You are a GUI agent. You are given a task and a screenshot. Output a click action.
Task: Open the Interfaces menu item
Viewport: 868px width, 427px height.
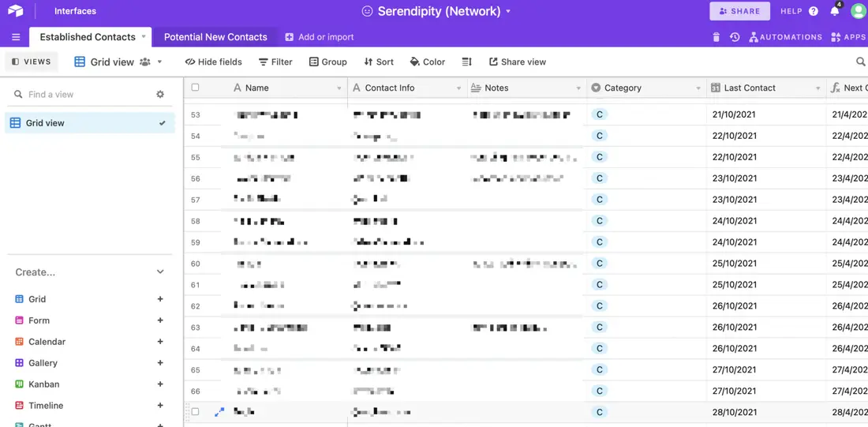click(x=75, y=11)
